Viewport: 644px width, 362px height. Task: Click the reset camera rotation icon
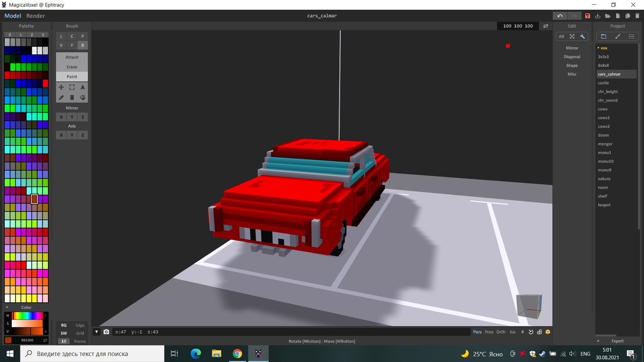click(531, 332)
